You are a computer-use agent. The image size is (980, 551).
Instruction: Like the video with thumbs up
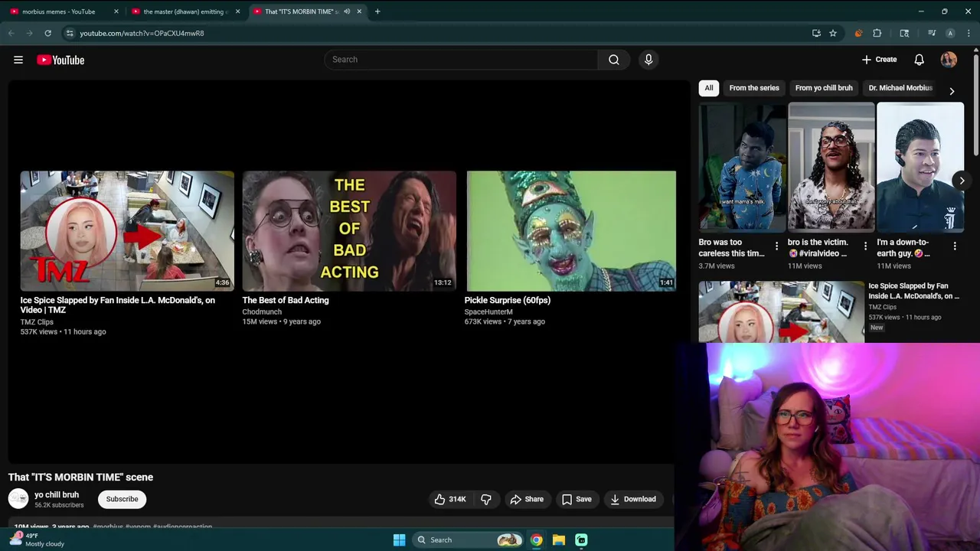click(x=450, y=499)
